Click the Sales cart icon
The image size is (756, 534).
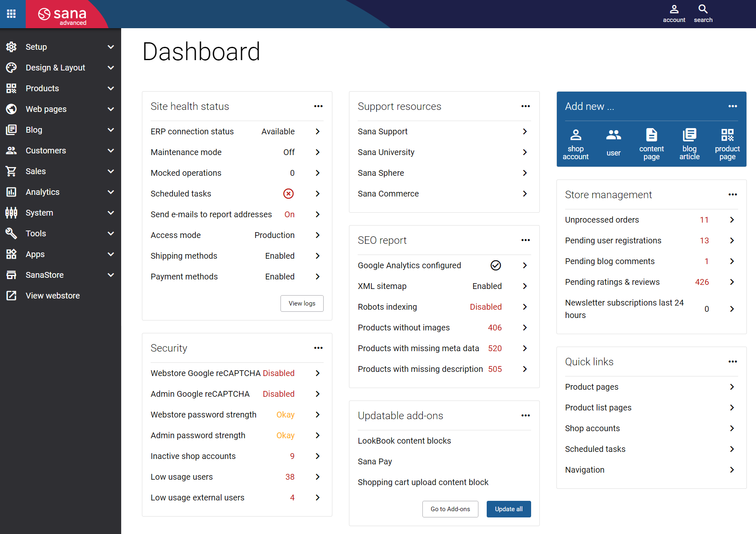point(12,171)
